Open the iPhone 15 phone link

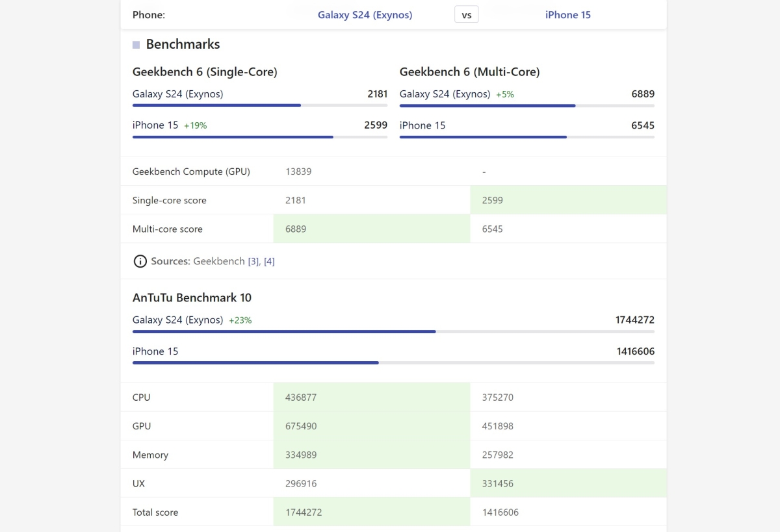tap(568, 14)
